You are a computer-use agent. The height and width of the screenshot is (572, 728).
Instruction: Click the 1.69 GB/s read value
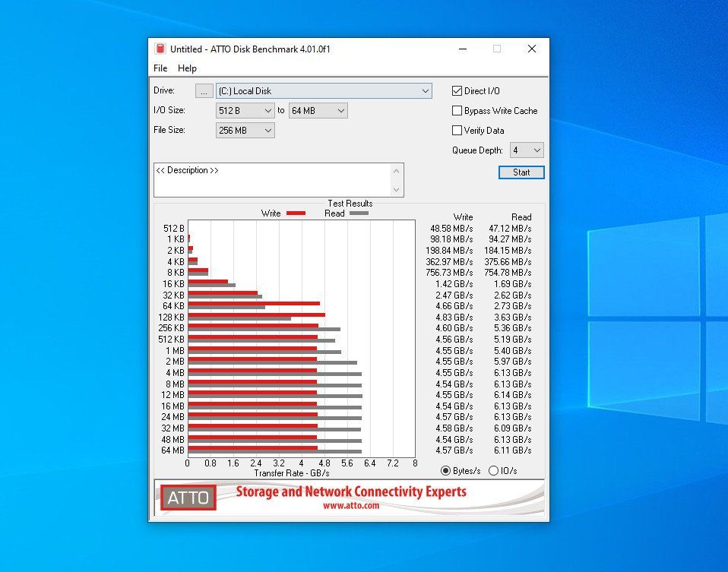(x=513, y=284)
